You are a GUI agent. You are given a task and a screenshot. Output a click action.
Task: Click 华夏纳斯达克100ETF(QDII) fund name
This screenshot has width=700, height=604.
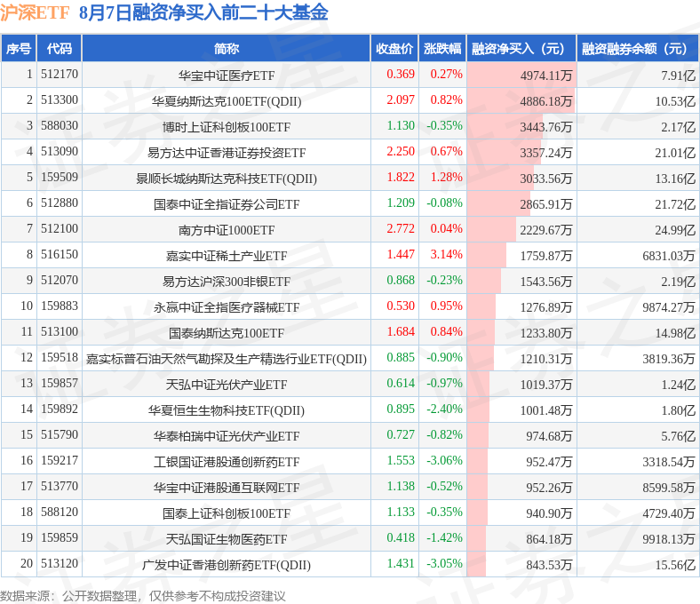tap(227, 101)
